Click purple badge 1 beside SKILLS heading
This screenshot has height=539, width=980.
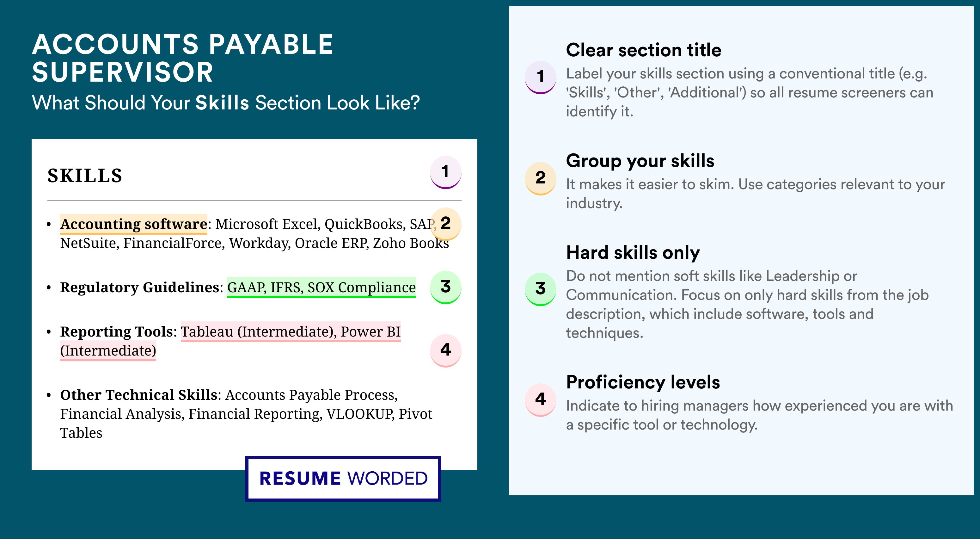[445, 172]
